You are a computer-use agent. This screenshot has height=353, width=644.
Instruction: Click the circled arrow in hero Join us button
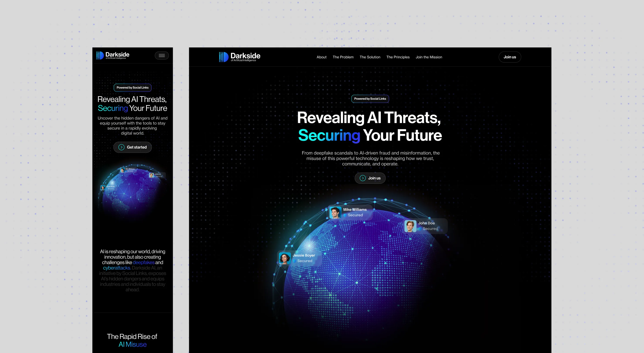(363, 178)
